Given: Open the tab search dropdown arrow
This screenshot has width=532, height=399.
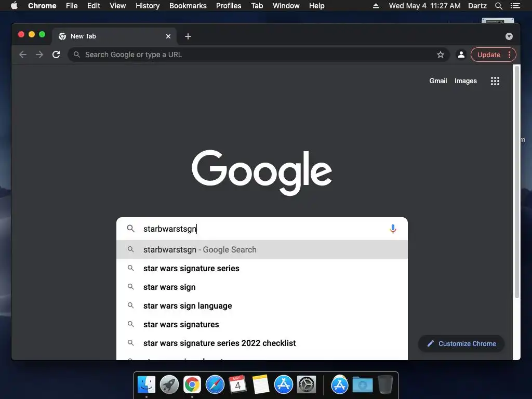Looking at the screenshot, I should pyautogui.click(x=509, y=36).
